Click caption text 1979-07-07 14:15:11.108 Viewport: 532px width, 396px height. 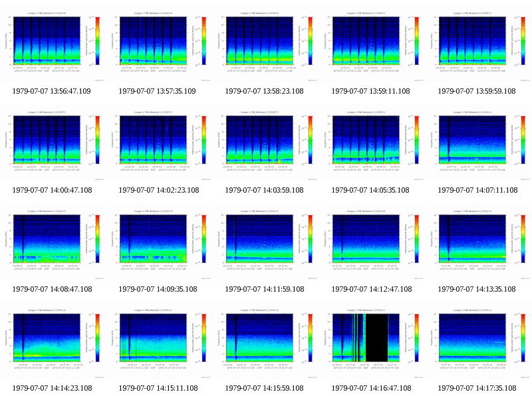(158, 388)
